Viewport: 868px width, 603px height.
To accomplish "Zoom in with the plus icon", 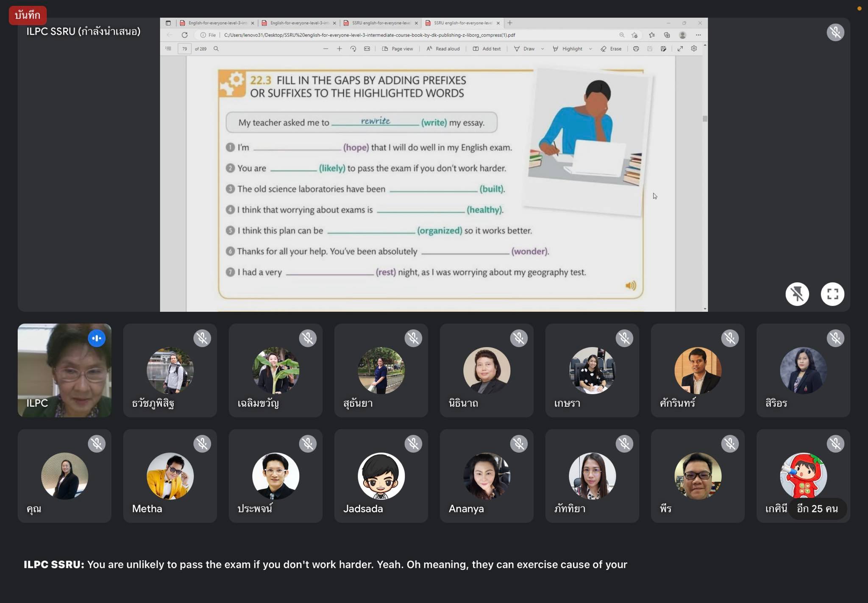I will [x=339, y=49].
